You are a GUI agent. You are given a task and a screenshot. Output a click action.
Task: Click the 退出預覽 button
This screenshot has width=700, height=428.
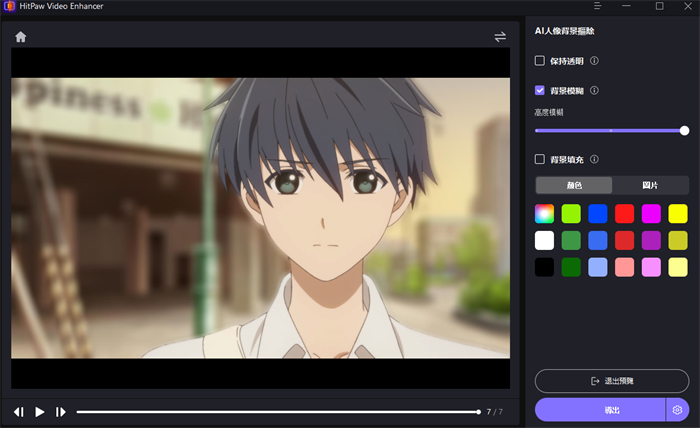pos(612,381)
